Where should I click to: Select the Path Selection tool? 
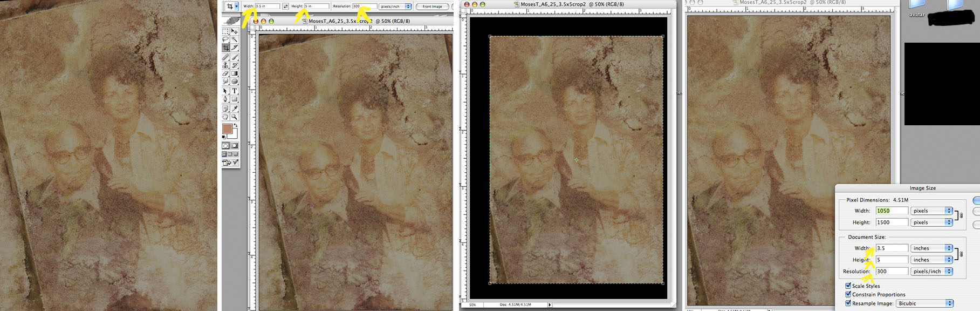pyautogui.click(x=225, y=91)
